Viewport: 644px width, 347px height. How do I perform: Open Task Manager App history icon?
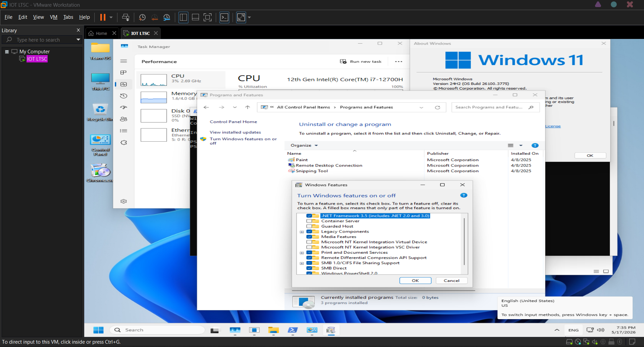point(123,96)
